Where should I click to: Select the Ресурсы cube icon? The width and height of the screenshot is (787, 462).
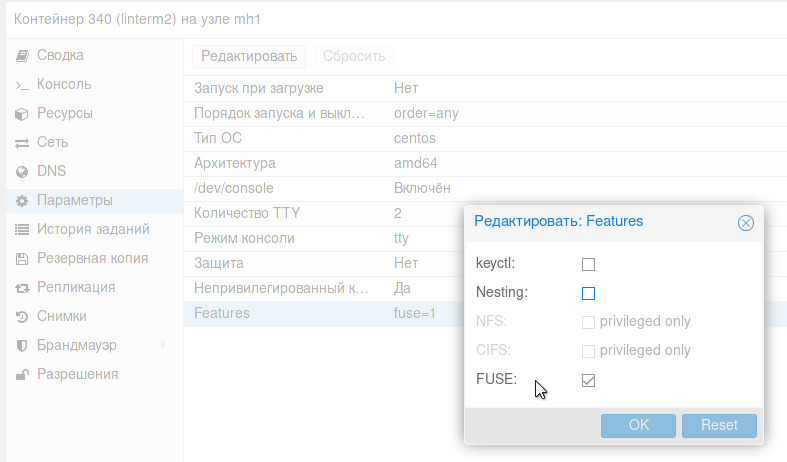point(22,114)
